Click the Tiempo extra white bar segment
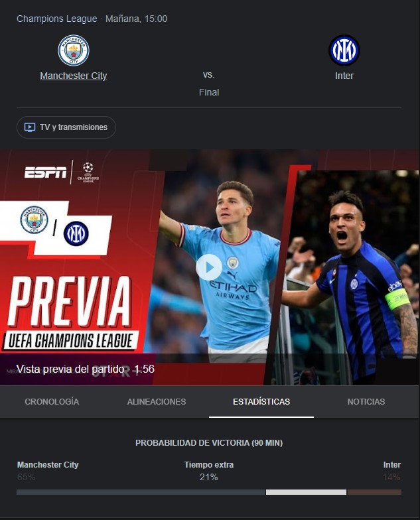420x520 pixels. 307,492
